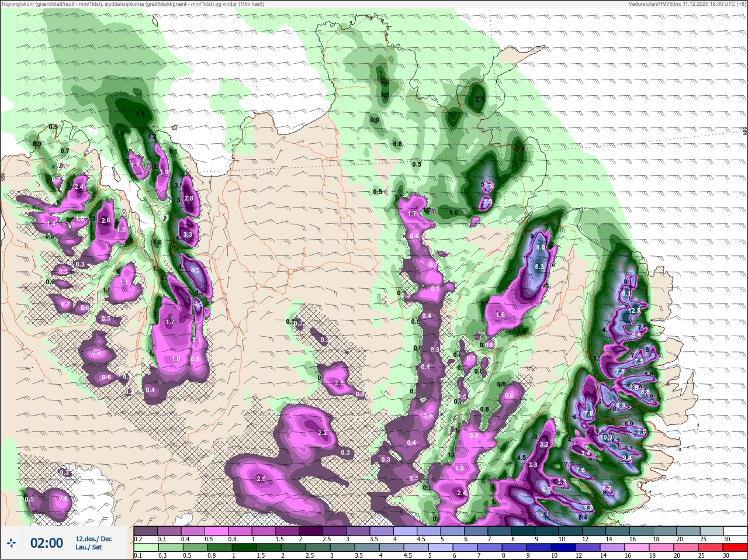This screenshot has width=748, height=560.
Task: Click the 2.2 precipitation value on the map
Action: [323, 433]
